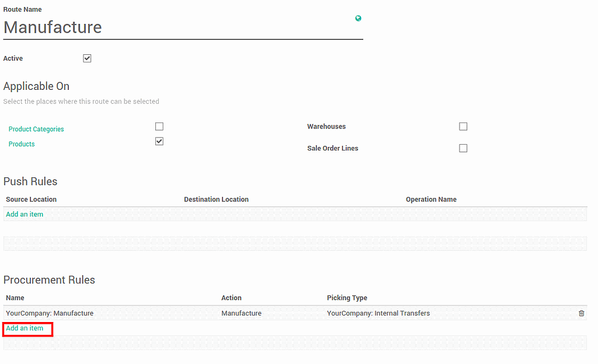This screenshot has width=598, height=364.
Task: Enable the Product Categories checkbox
Action: (x=159, y=127)
